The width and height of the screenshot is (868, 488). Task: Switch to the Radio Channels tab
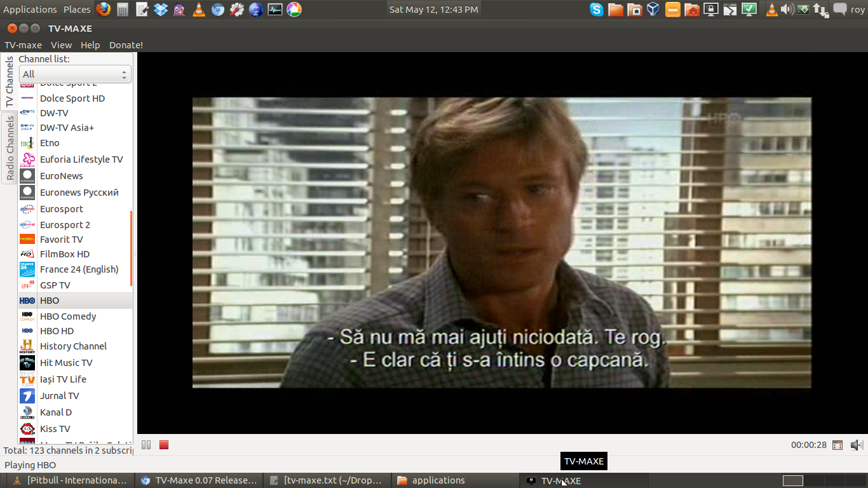[10, 148]
